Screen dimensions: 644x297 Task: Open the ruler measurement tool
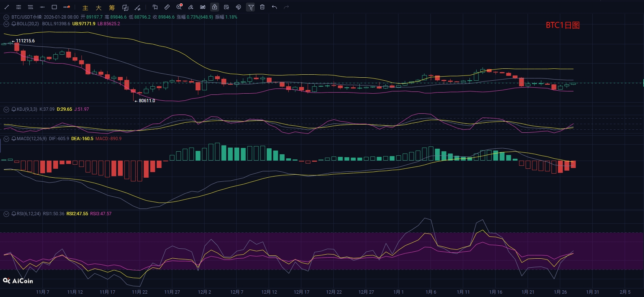coord(167,7)
